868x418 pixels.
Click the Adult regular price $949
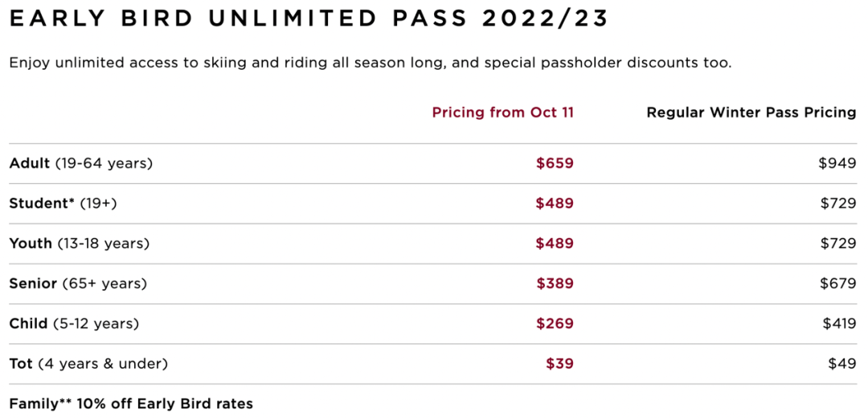(x=837, y=163)
